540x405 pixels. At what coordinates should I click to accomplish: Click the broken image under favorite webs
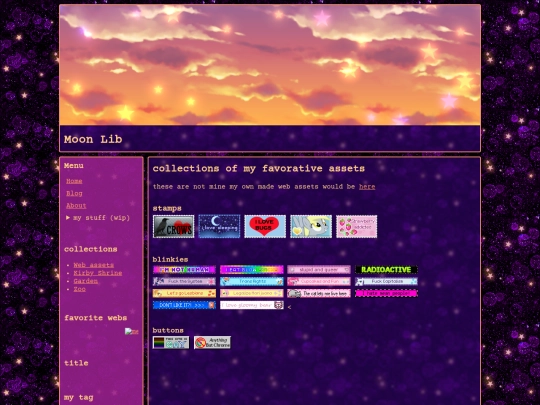pos(132,331)
